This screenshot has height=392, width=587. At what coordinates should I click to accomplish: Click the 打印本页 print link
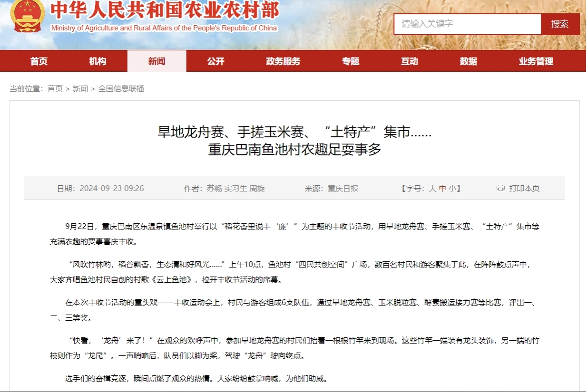[524, 188]
